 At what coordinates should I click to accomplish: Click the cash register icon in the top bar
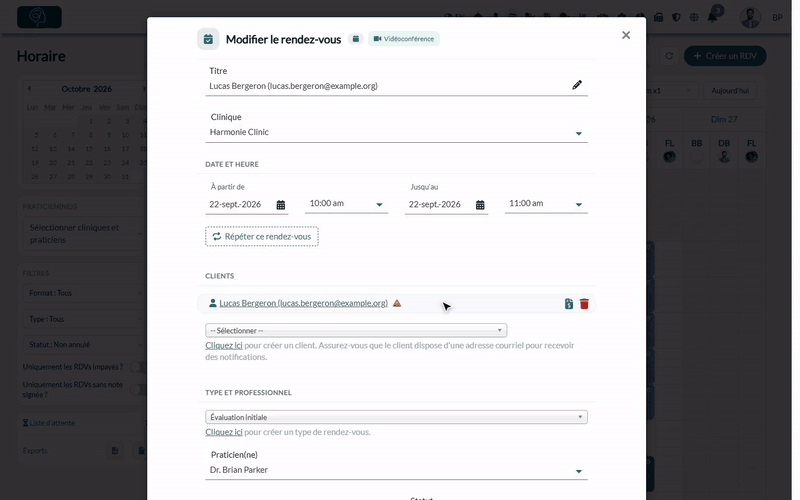[x=659, y=17]
